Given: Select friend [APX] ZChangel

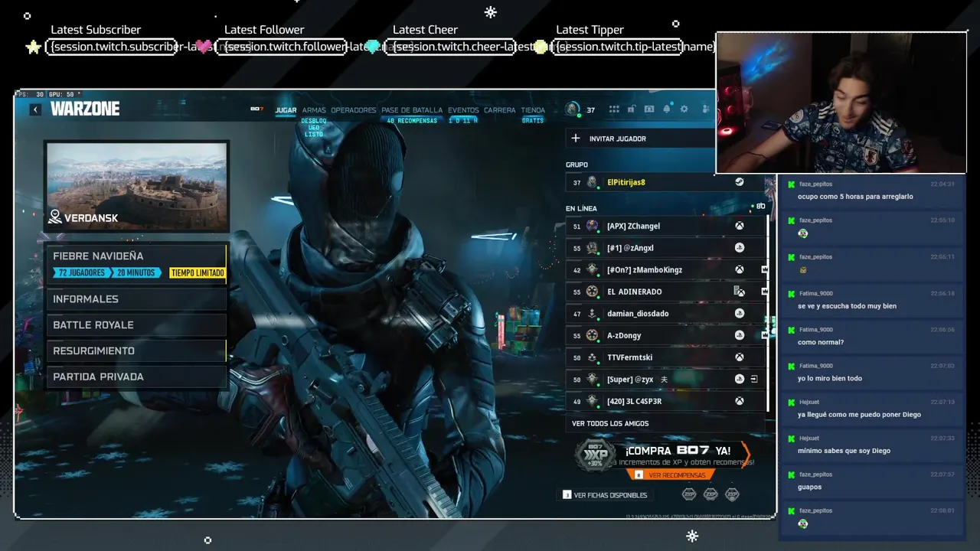Looking at the screenshot, I should (x=665, y=226).
